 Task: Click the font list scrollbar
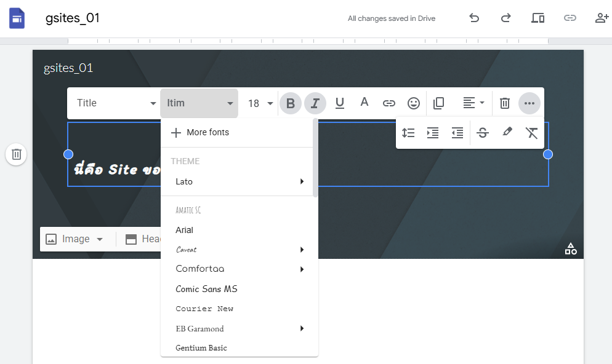point(316,160)
